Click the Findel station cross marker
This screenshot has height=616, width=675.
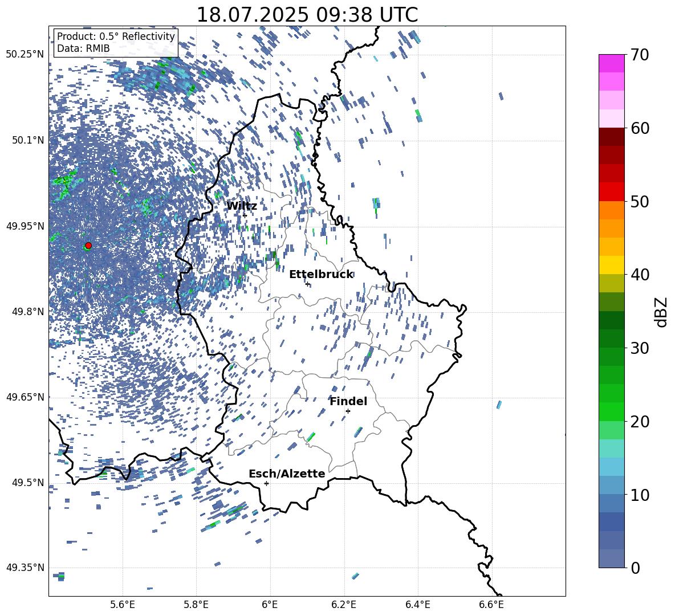[348, 411]
